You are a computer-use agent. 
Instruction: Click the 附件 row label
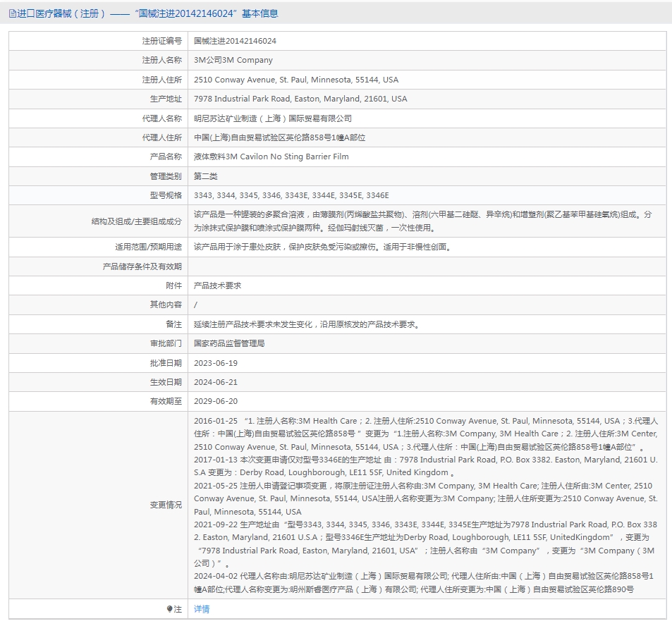click(x=174, y=286)
